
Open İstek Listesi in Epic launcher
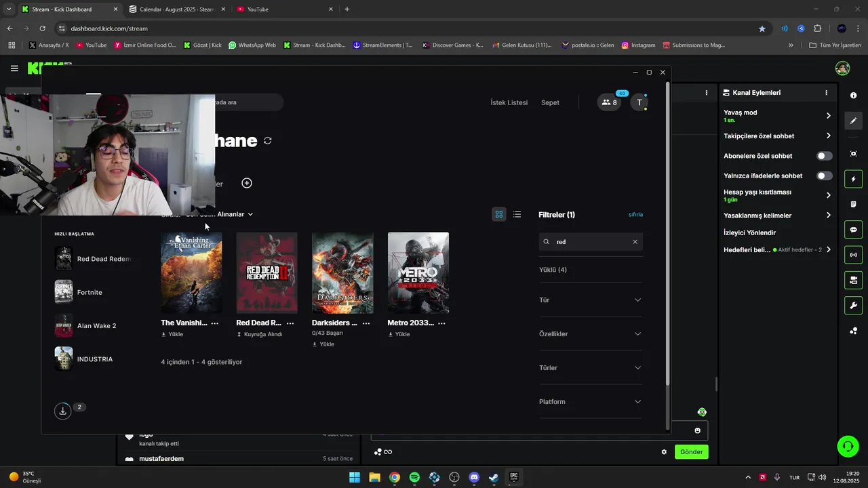click(509, 102)
